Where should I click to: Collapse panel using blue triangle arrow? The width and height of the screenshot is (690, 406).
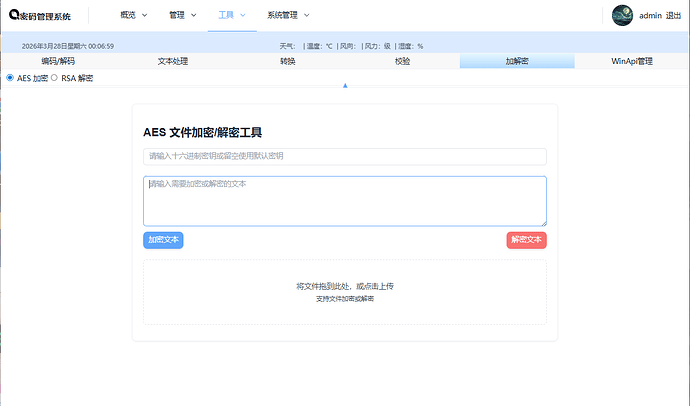[345, 85]
